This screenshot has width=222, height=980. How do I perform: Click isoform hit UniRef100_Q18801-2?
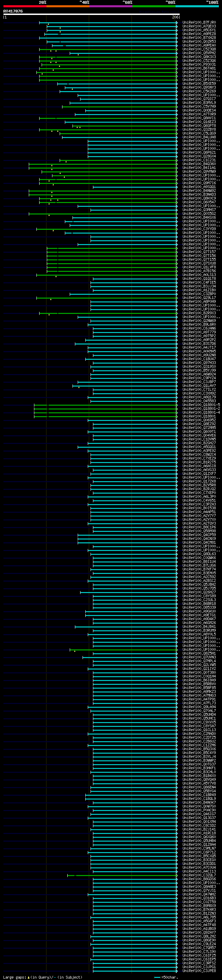(x=201, y=408)
